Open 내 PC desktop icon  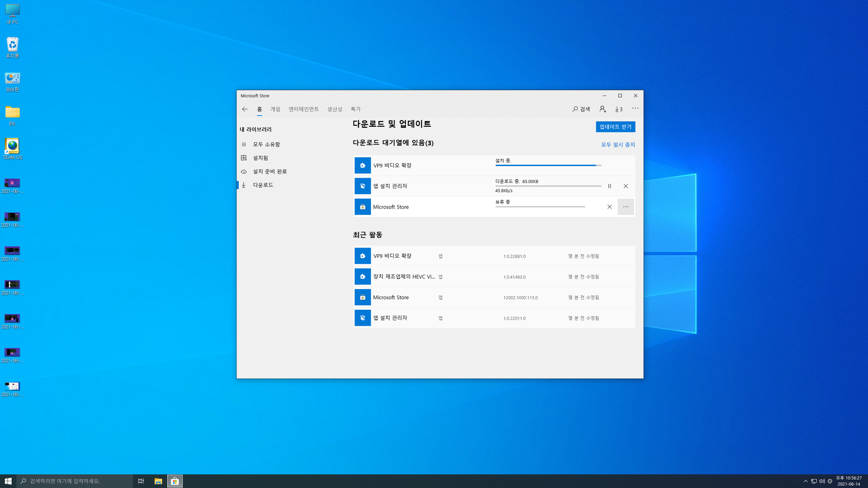pyautogui.click(x=12, y=14)
